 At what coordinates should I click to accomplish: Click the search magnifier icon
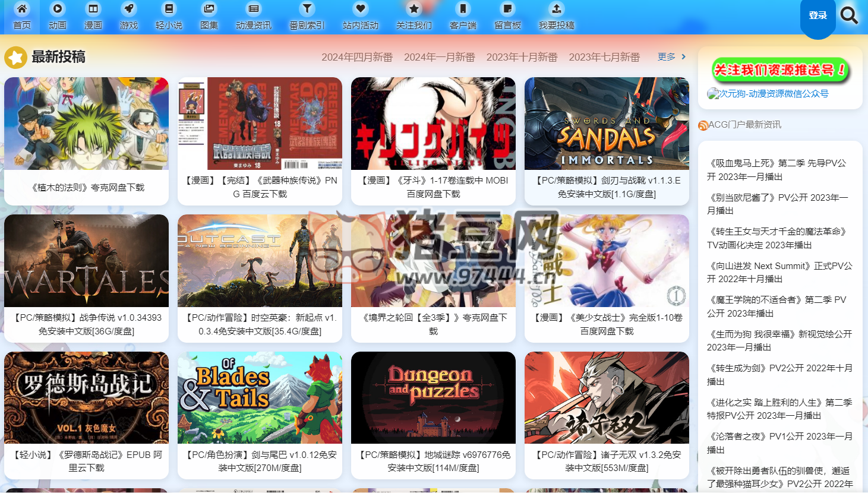849,15
